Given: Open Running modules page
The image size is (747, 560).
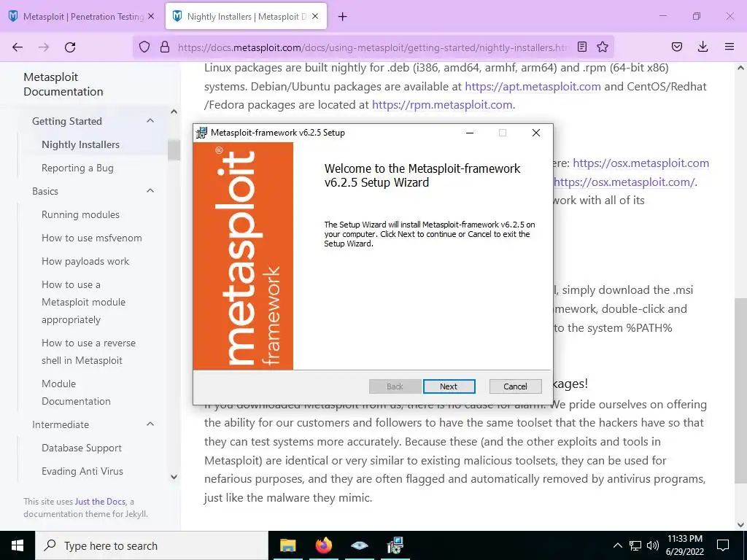Looking at the screenshot, I should (80, 215).
